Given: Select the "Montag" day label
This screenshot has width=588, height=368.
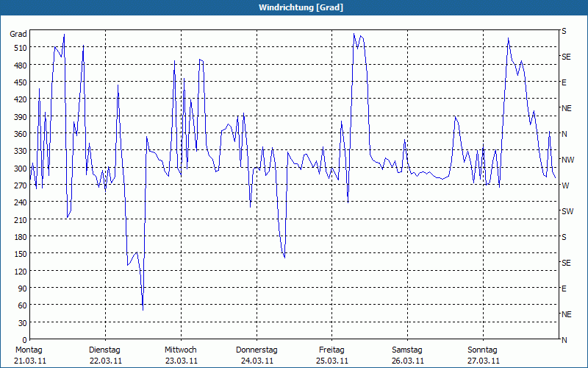Looking at the screenshot, I should 29,350.
